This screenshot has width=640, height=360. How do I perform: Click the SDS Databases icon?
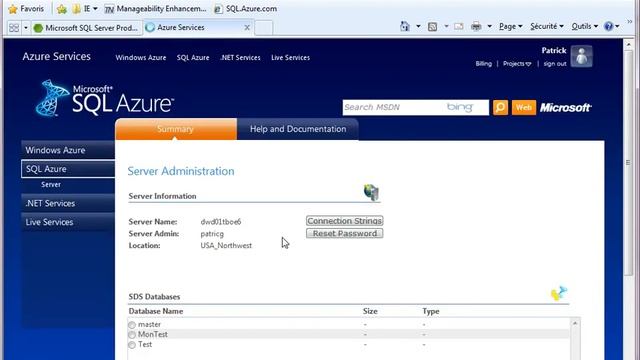click(559, 293)
